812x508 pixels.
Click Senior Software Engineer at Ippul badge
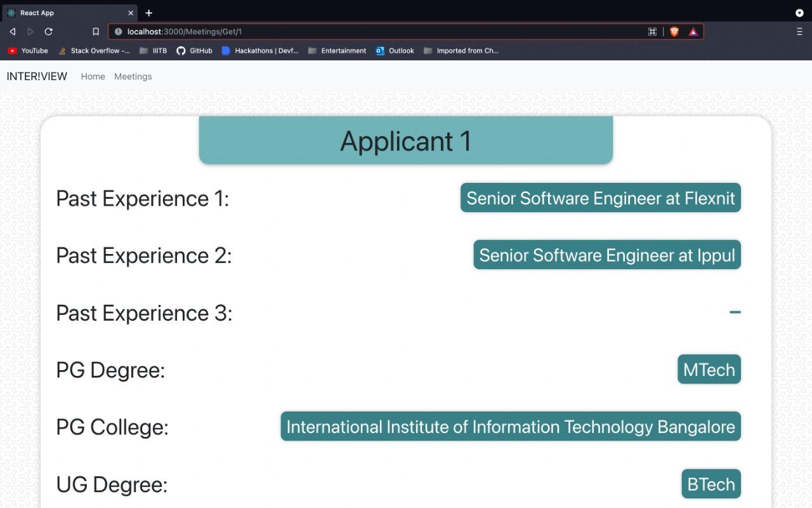607,255
